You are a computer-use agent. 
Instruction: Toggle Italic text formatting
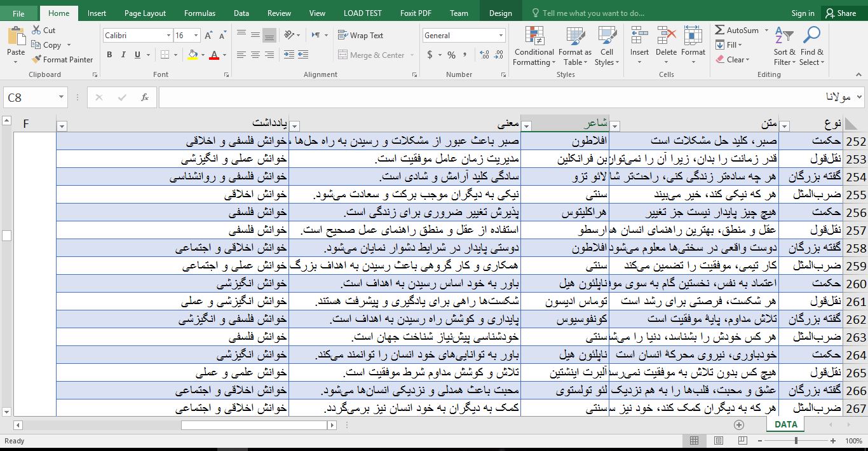click(123, 55)
